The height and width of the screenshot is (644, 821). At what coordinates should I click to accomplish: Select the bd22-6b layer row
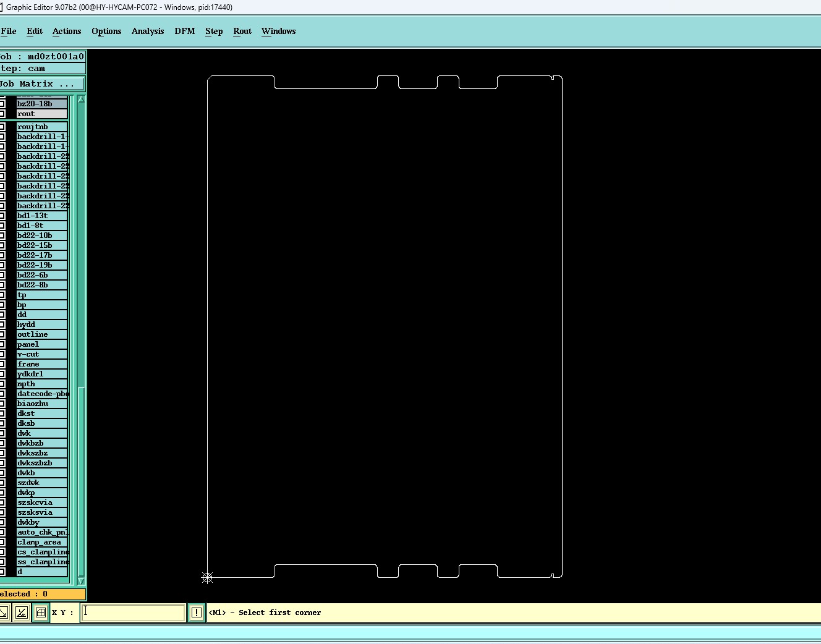pos(42,275)
